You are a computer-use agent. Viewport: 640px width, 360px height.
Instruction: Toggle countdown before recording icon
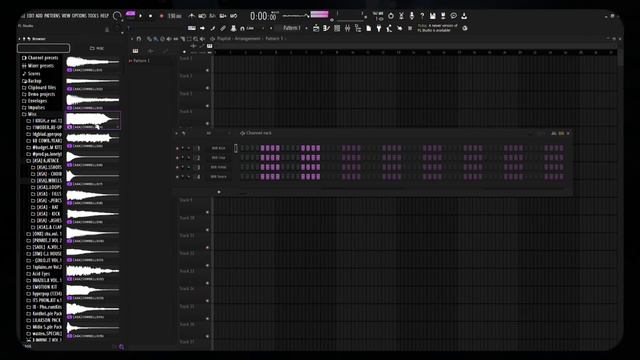[212, 16]
